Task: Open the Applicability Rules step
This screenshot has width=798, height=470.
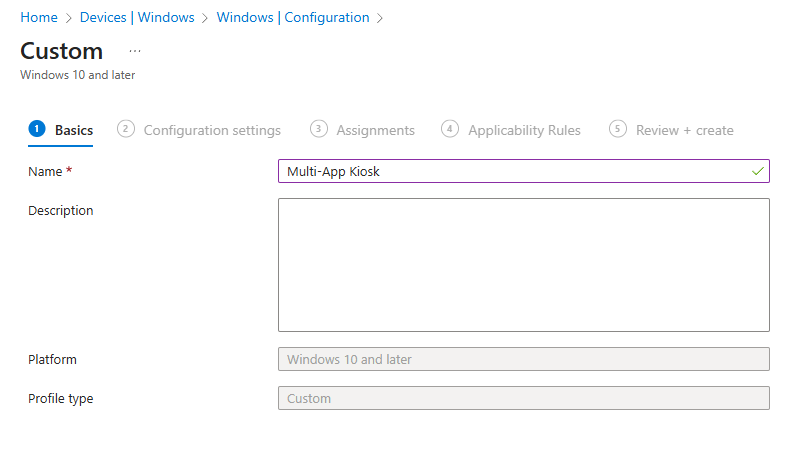Action: pyautogui.click(x=511, y=130)
